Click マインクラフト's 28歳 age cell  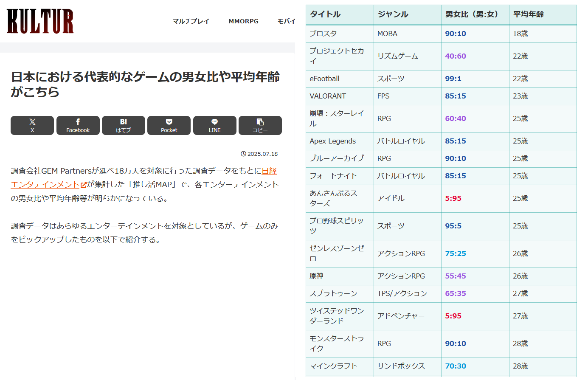coord(543,366)
